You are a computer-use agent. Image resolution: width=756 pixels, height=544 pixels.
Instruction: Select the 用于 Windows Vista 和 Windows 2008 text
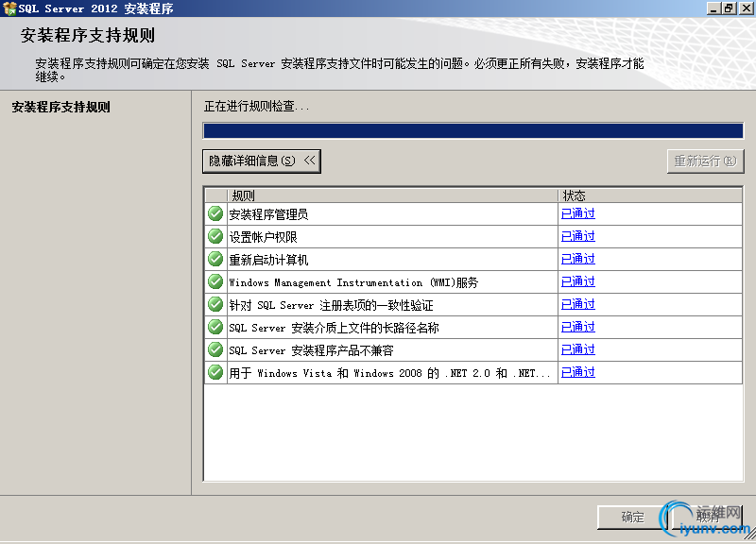point(389,372)
